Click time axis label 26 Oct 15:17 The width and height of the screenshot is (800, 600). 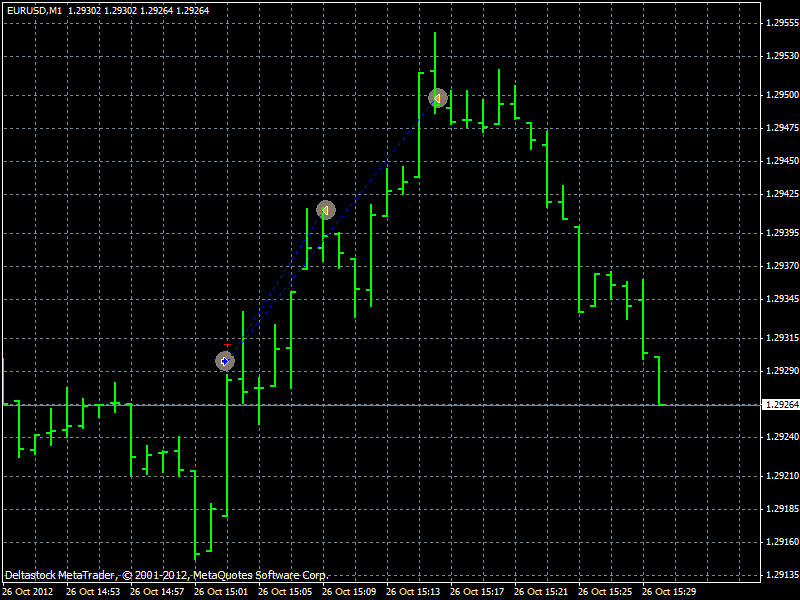tap(477, 592)
